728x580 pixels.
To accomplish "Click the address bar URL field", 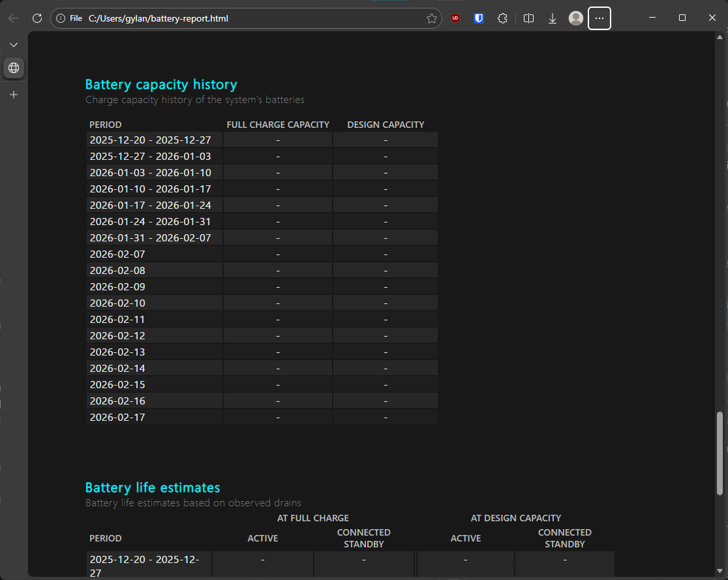I will point(248,18).
